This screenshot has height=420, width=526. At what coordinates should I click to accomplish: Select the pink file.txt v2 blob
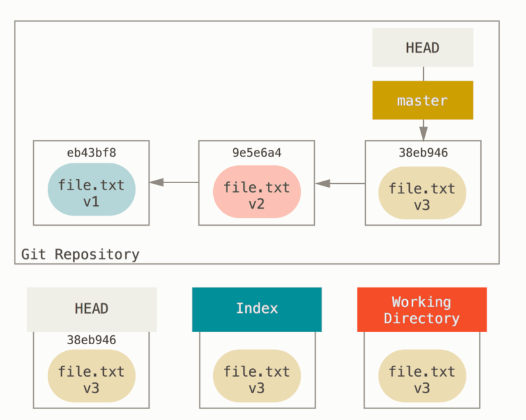(x=256, y=192)
